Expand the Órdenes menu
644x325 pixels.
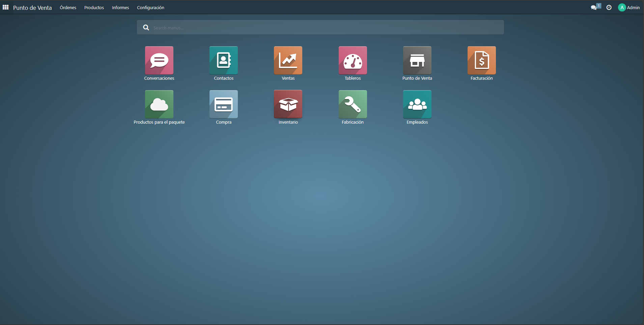point(68,7)
